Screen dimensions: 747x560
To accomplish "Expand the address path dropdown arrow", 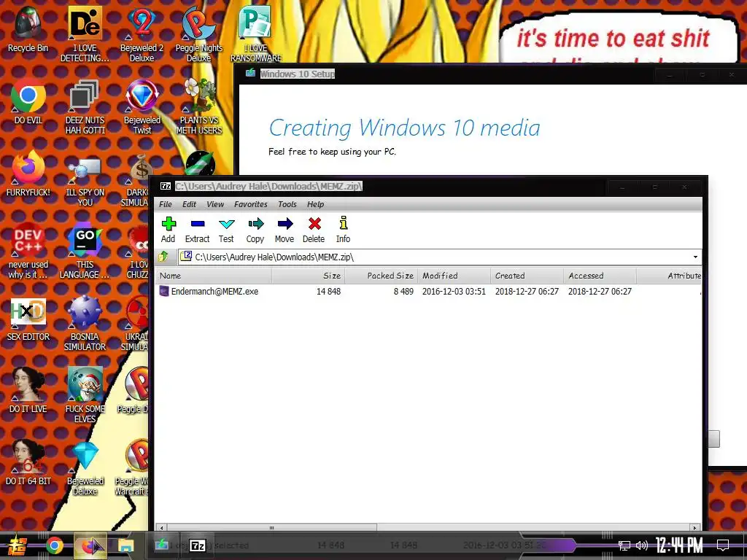I will click(695, 257).
